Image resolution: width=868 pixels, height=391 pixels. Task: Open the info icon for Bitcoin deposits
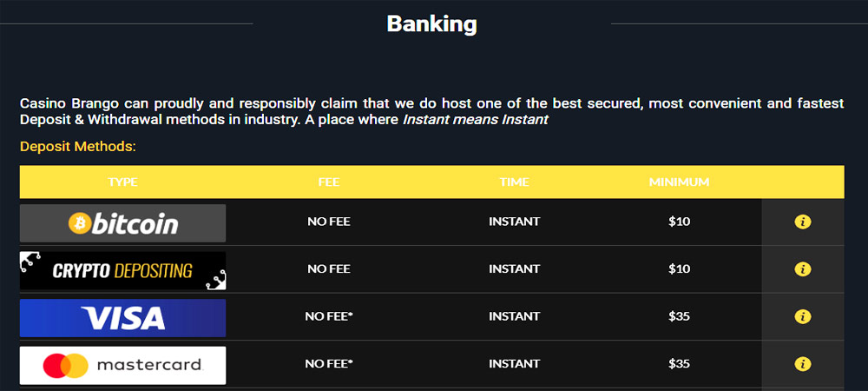[x=802, y=222]
